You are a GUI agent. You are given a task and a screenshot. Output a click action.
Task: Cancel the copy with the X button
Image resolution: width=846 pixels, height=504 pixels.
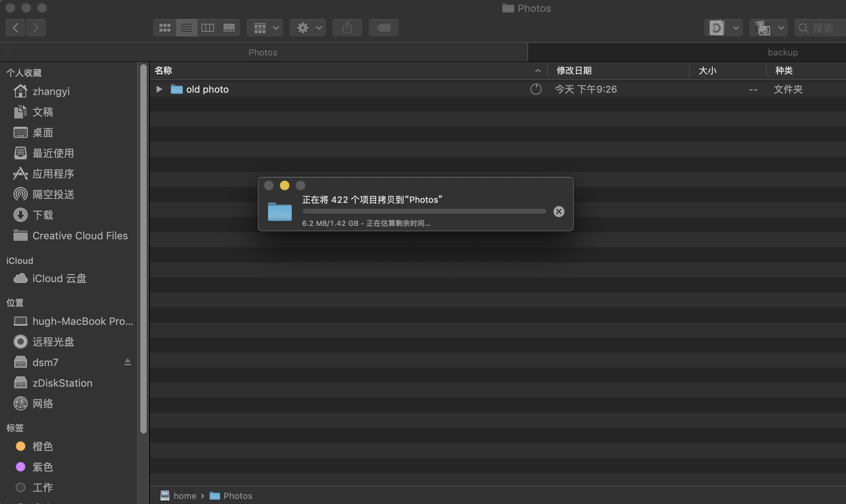(559, 212)
